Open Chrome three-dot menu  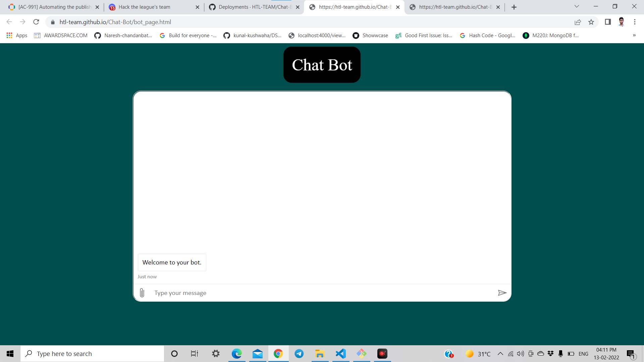[x=635, y=22]
